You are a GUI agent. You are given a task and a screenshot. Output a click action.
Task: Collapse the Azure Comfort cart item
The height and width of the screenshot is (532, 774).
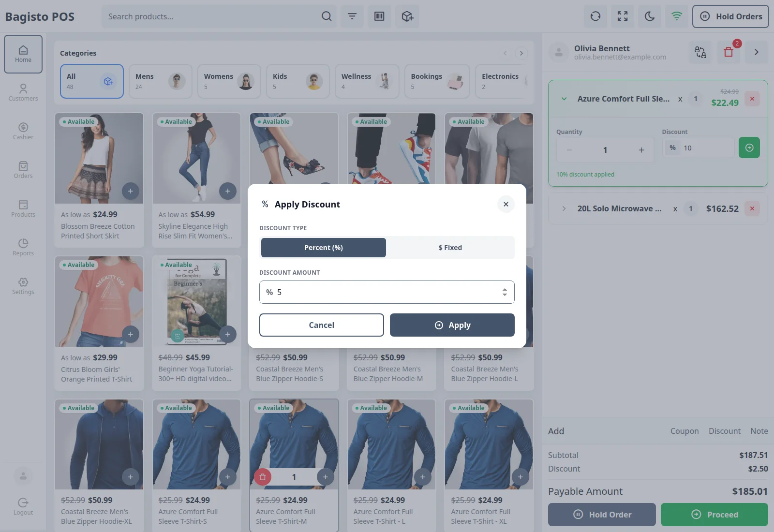coord(564,99)
